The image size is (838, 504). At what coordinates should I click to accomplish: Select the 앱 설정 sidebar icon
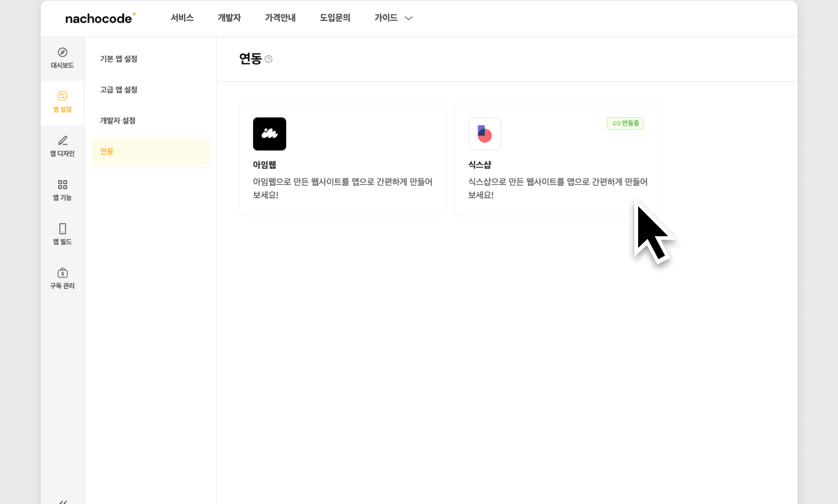tap(62, 96)
